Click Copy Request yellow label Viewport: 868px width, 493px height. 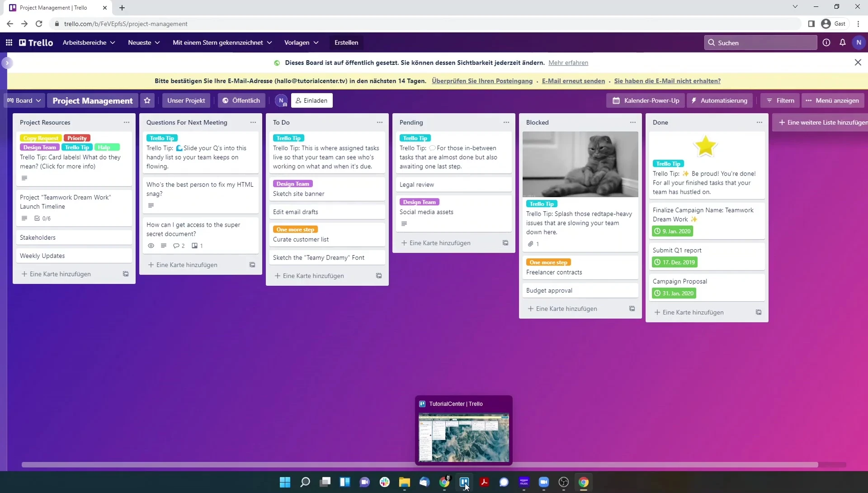click(x=41, y=138)
